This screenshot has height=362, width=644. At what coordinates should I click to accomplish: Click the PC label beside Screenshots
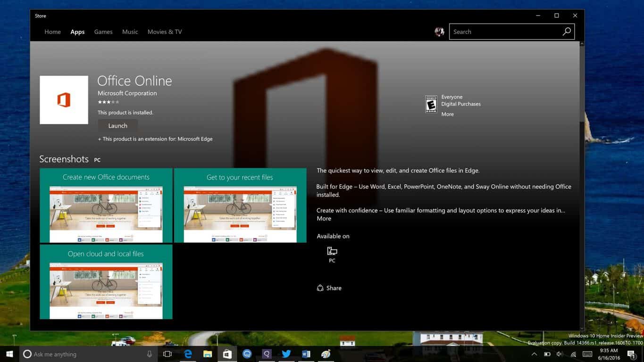[97, 160]
